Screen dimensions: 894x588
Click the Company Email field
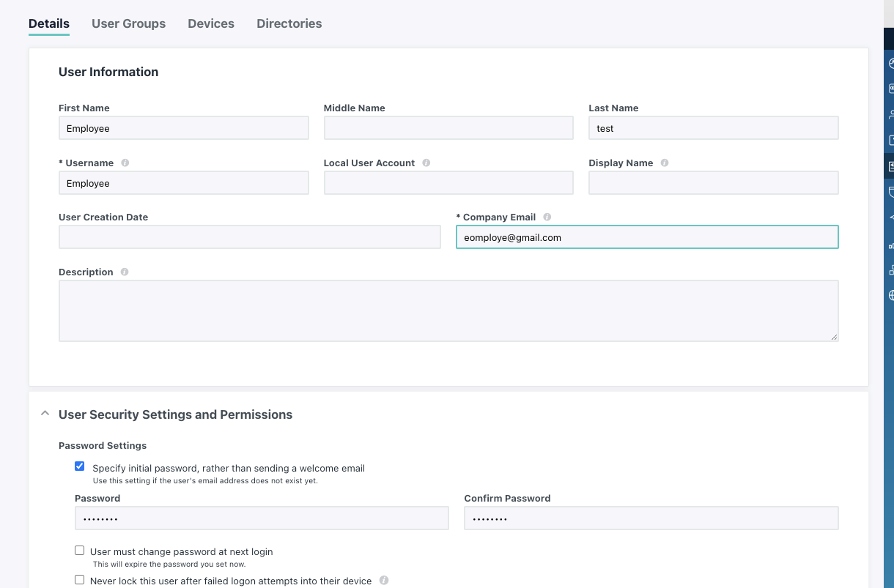[647, 237]
